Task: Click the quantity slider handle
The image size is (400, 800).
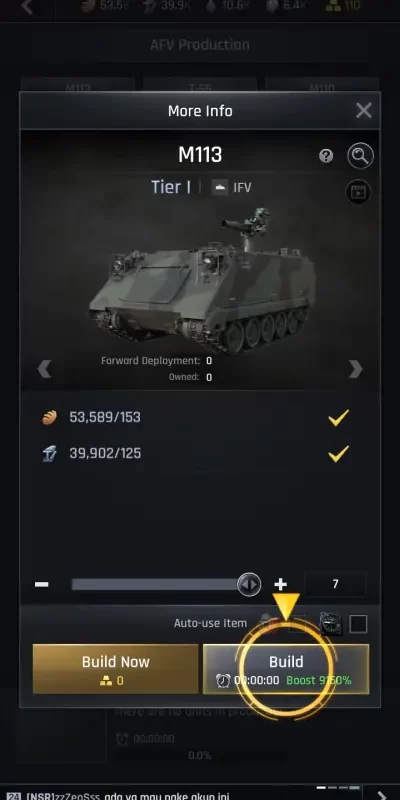Action: (249, 584)
